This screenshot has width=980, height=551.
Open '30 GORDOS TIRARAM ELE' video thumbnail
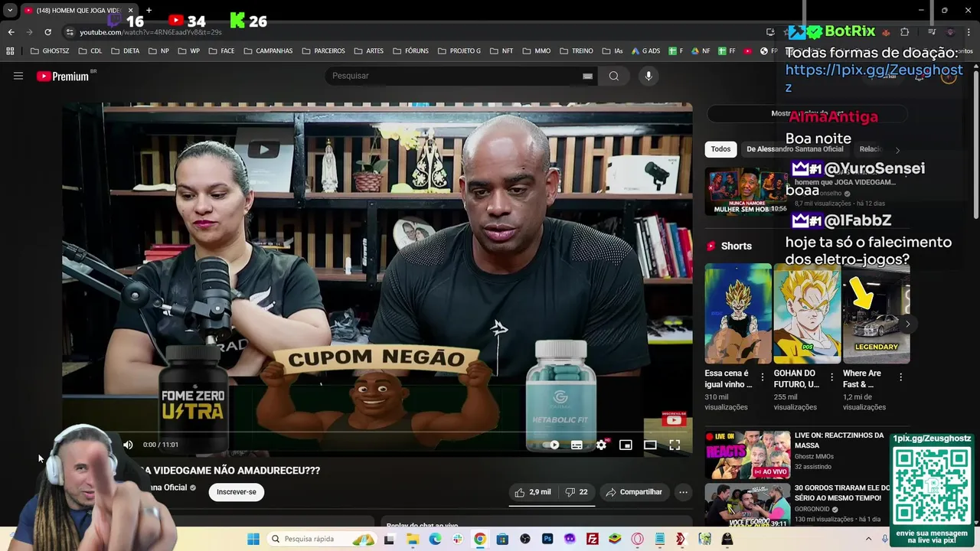point(747,505)
